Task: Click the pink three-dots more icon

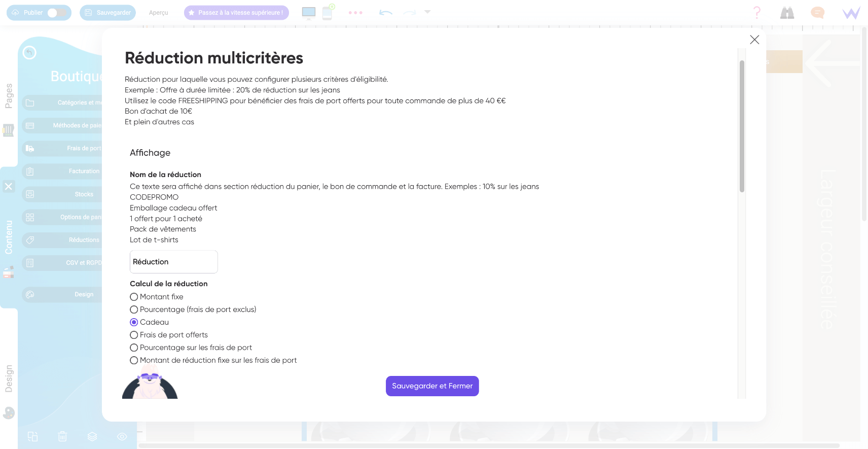Action: tap(355, 13)
